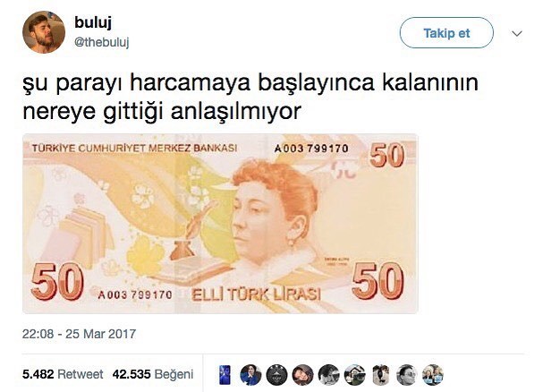
Task: Open the 22:08 - 25 Mar 2017 timestamp
Action: coord(79,334)
